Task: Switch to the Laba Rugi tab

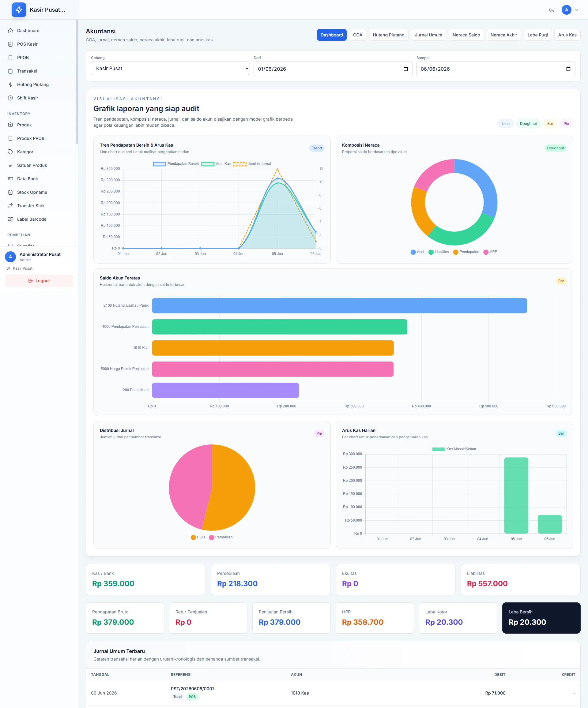Action: click(x=537, y=35)
